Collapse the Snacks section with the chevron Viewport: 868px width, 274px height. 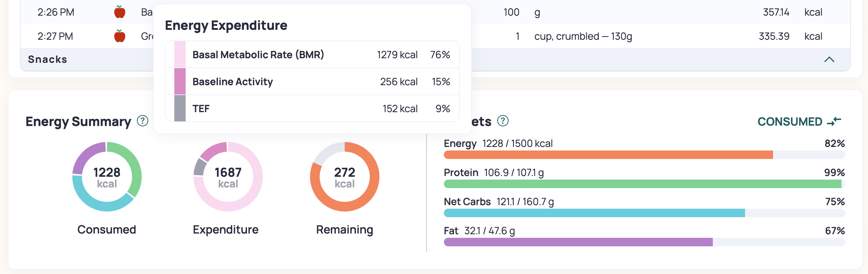829,59
